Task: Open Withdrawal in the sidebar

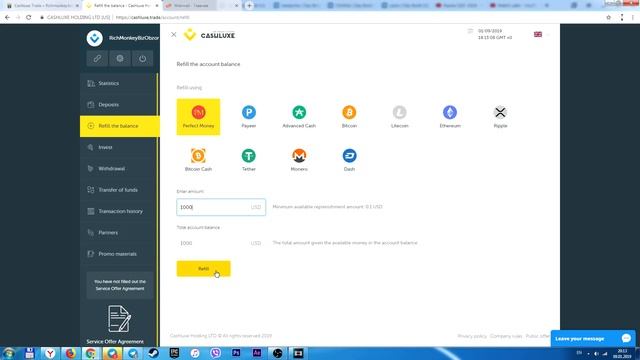Action: [118, 169]
